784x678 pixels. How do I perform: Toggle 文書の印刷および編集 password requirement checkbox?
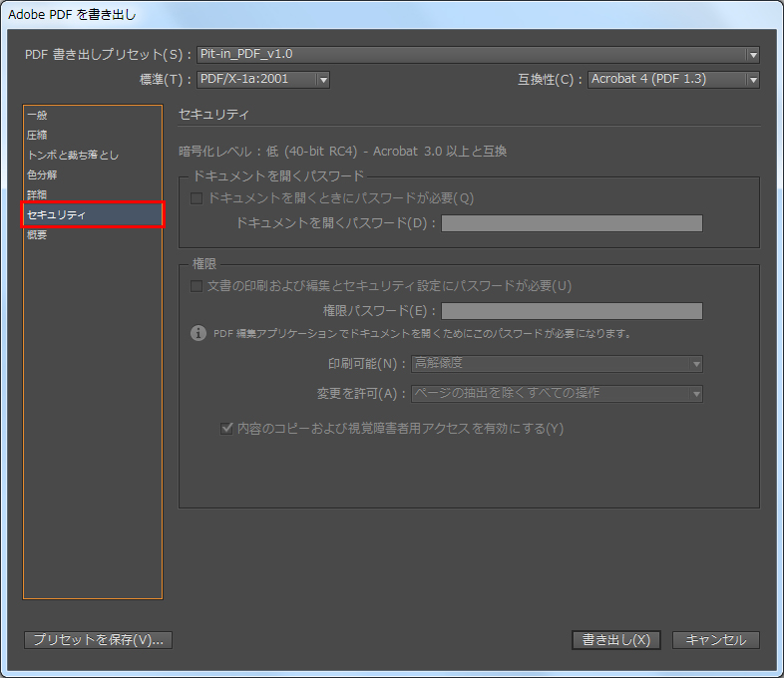tap(196, 286)
